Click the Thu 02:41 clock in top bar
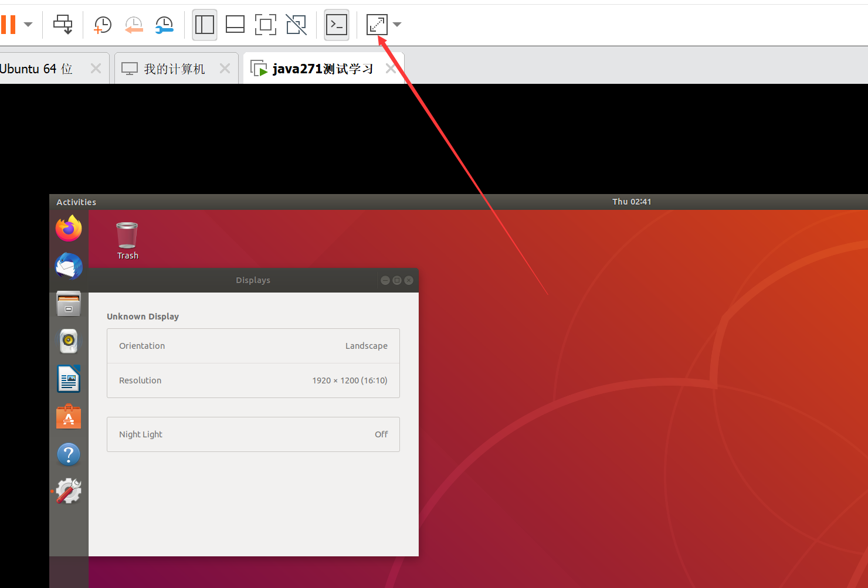 632,202
